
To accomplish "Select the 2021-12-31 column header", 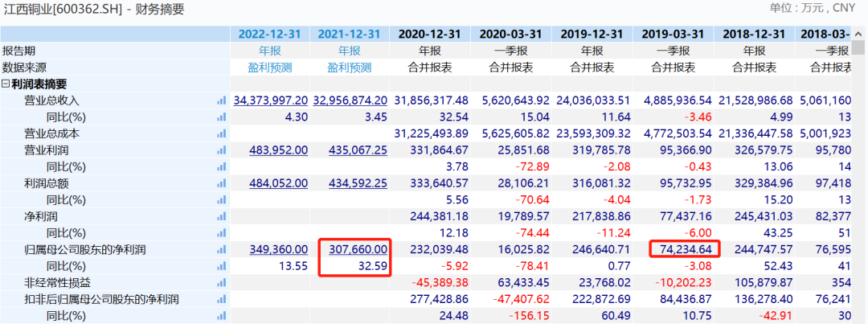I will tap(350, 34).
